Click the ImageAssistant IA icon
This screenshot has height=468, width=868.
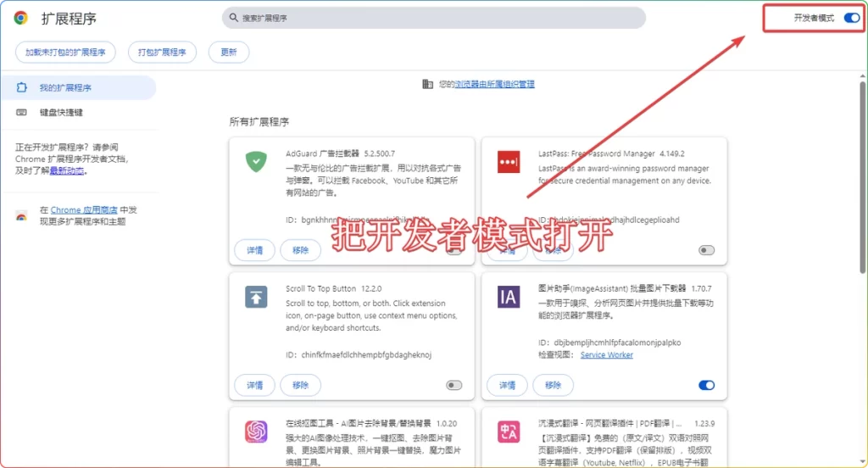click(x=509, y=298)
